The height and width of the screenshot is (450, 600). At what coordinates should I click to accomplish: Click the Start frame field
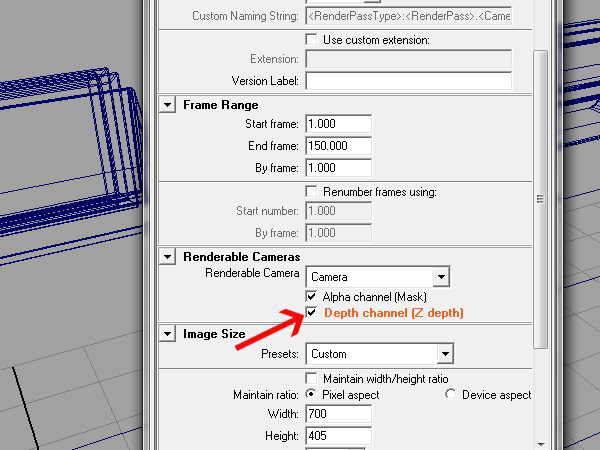click(339, 124)
